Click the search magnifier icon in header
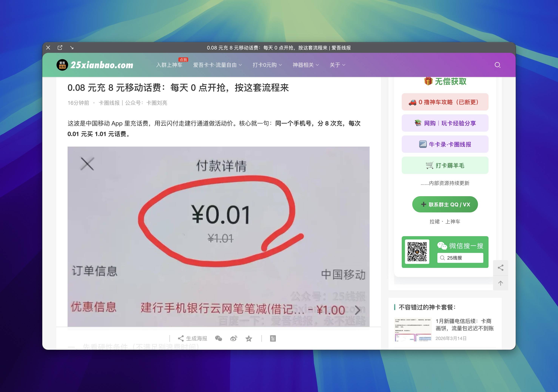558x392 pixels. (497, 65)
